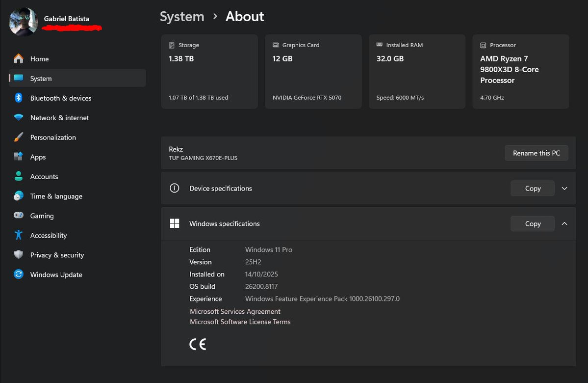Click the AMD Ryzen 7 Processor card
Viewport: 588px width, 383px height.
coord(521,71)
